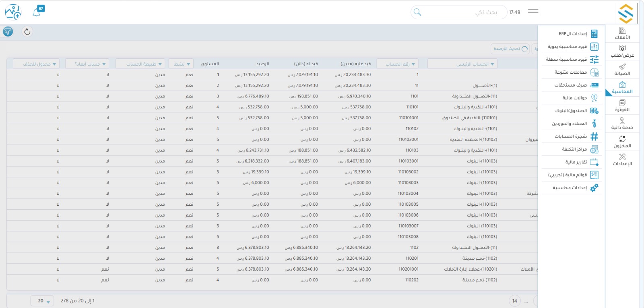Click the 19,399.10 balance value
Viewport: 644px width, 308px height.
[x=256, y=172]
